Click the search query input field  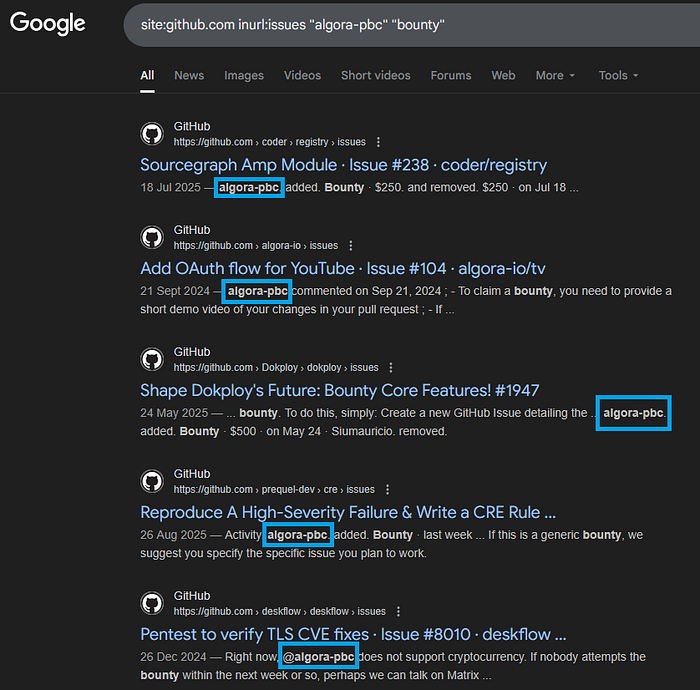412,25
